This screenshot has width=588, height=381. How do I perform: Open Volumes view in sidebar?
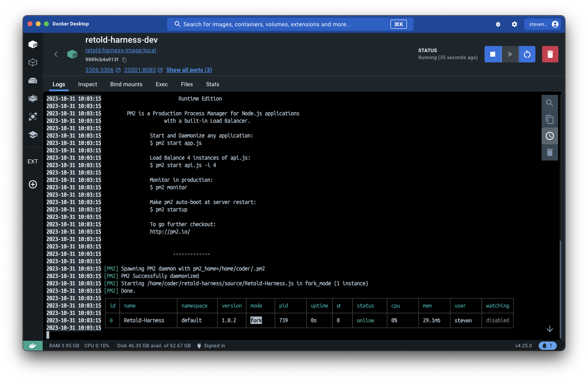coord(33,80)
